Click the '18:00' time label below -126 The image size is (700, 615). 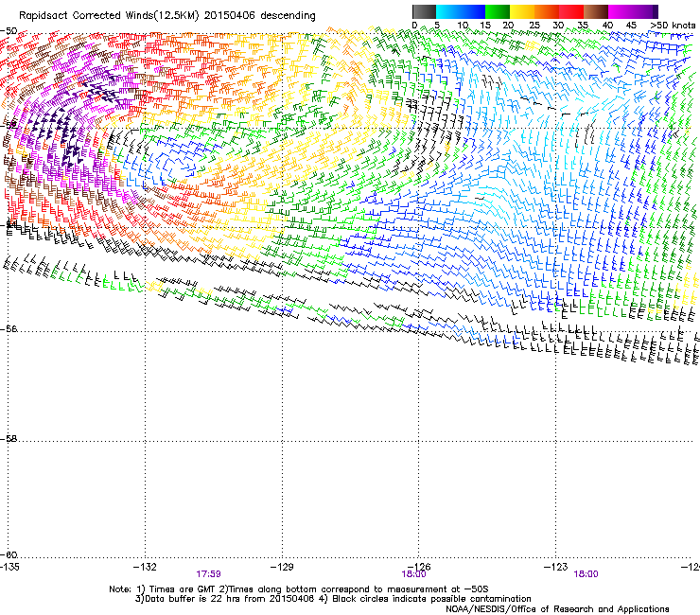click(413, 574)
